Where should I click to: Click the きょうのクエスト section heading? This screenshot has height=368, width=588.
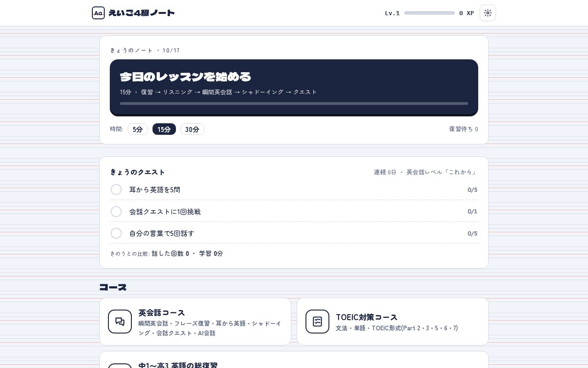pyautogui.click(x=137, y=172)
